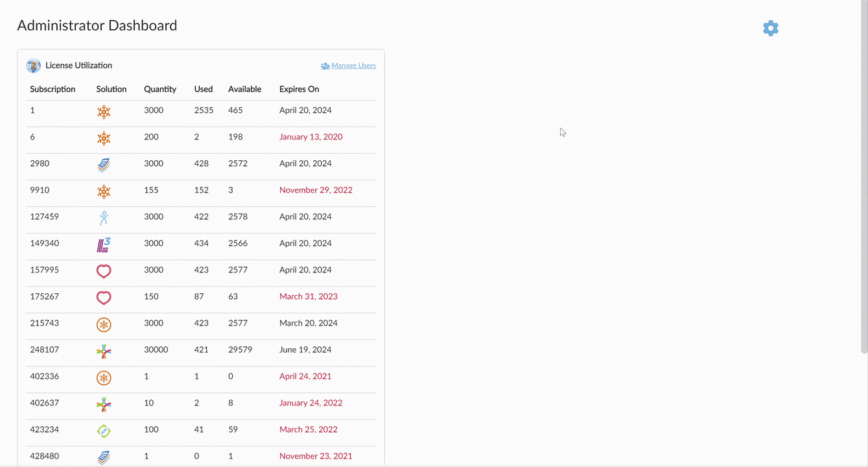The height and width of the screenshot is (467, 868).
Task: Click the L3 icon for subscription 149340
Action: [x=104, y=245]
